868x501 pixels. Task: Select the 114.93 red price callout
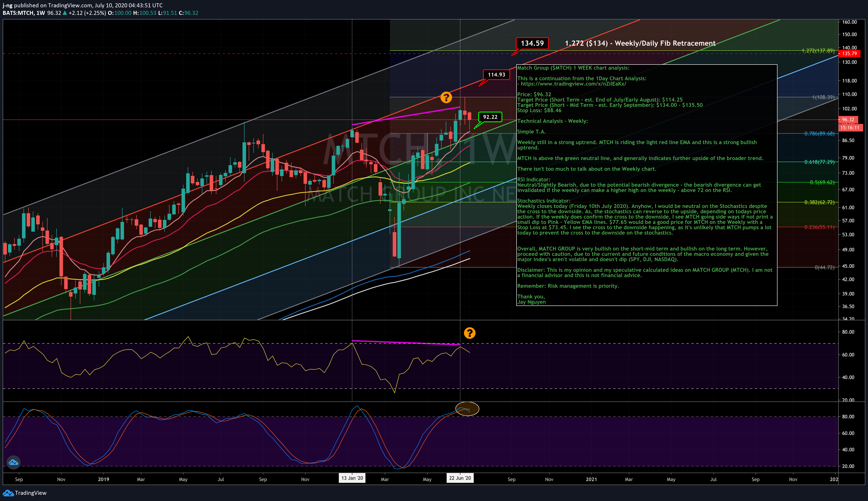(497, 75)
